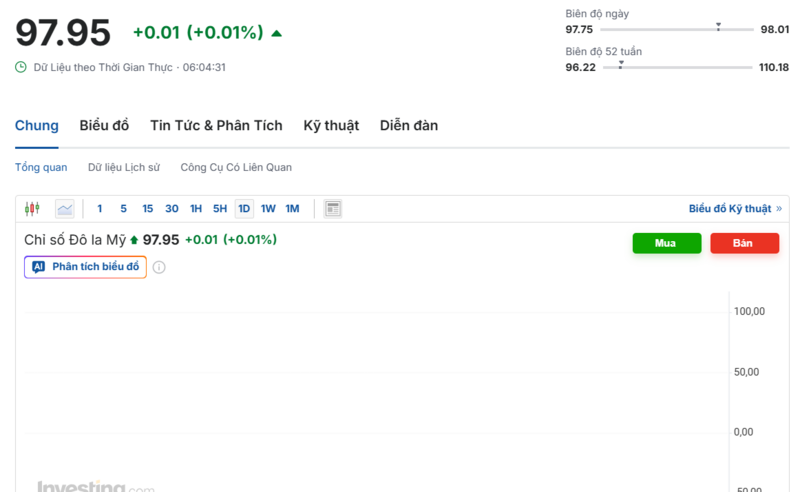This screenshot has width=800, height=492.
Task: Click the Investing.com watermark logo
Action: [96, 487]
